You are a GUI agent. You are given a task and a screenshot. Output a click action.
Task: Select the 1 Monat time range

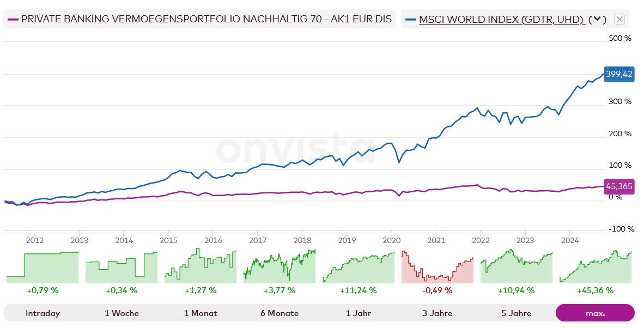click(201, 313)
